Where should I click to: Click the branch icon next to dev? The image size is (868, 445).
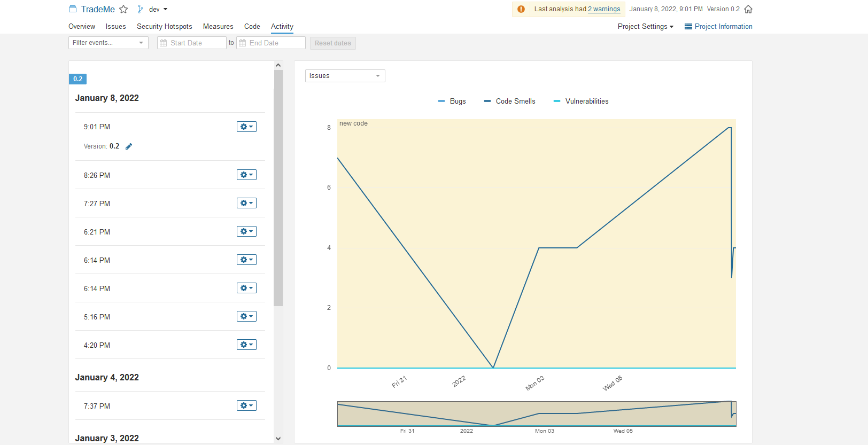point(140,9)
